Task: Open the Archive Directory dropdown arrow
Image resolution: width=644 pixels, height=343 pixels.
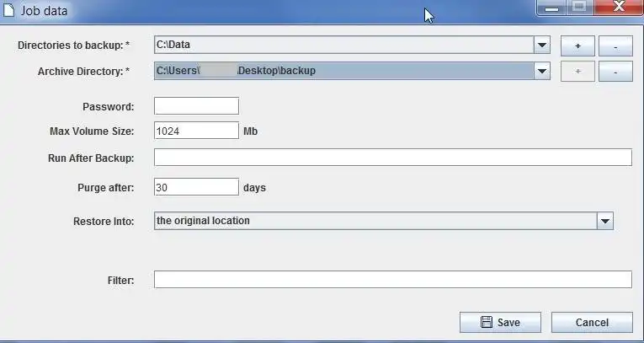Action: click(542, 71)
